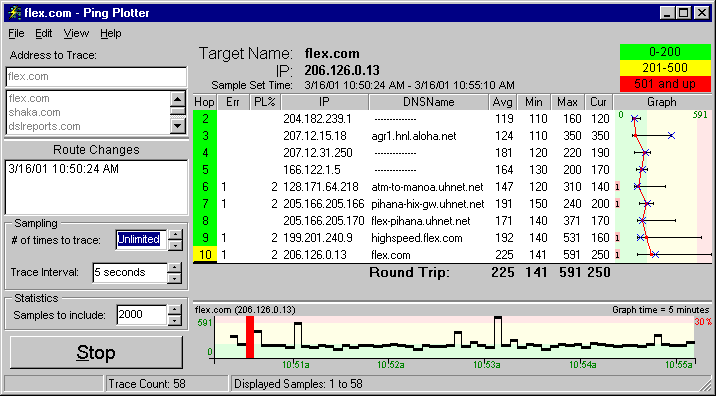The height and width of the screenshot is (396, 716).
Task: Open the Edit menu
Action: click(44, 33)
